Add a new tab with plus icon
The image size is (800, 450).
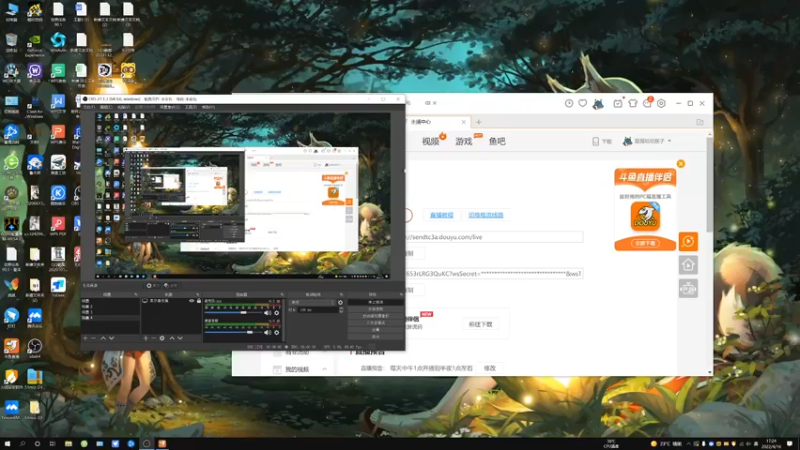(479, 122)
